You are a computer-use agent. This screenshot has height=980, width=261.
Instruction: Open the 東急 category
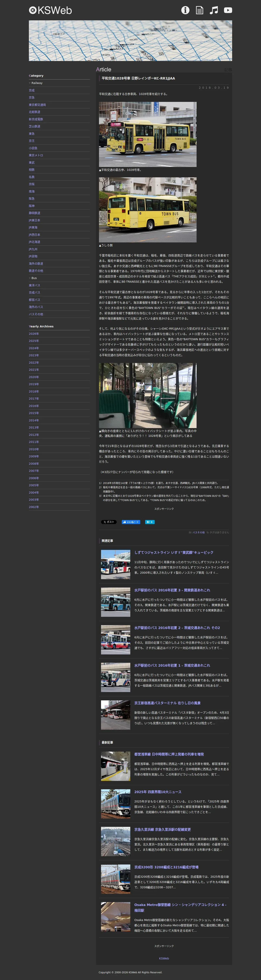(x=32, y=134)
